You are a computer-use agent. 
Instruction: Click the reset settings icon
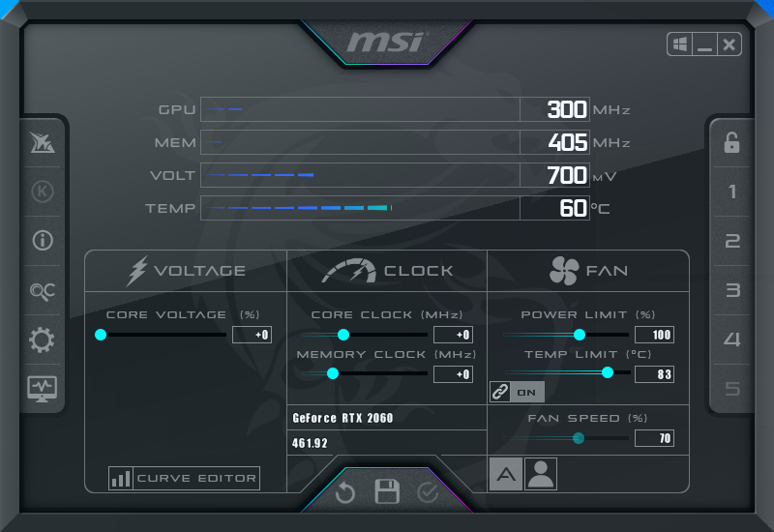345,492
